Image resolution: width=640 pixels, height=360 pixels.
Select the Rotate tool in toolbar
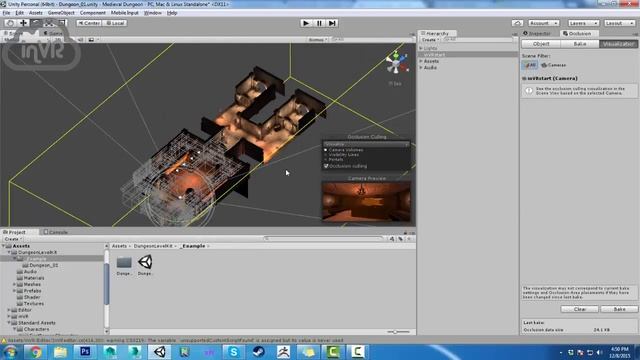click(x=36, y=23)
